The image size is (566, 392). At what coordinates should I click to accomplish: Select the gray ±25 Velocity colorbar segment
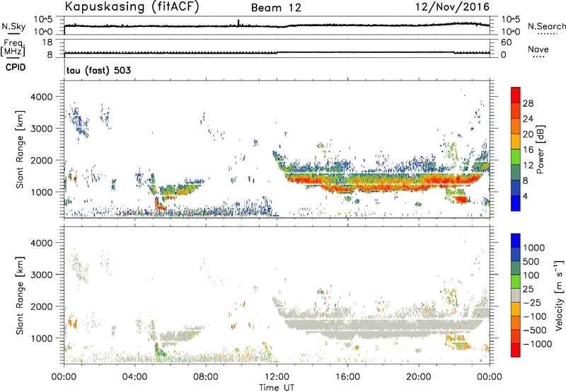516,296
